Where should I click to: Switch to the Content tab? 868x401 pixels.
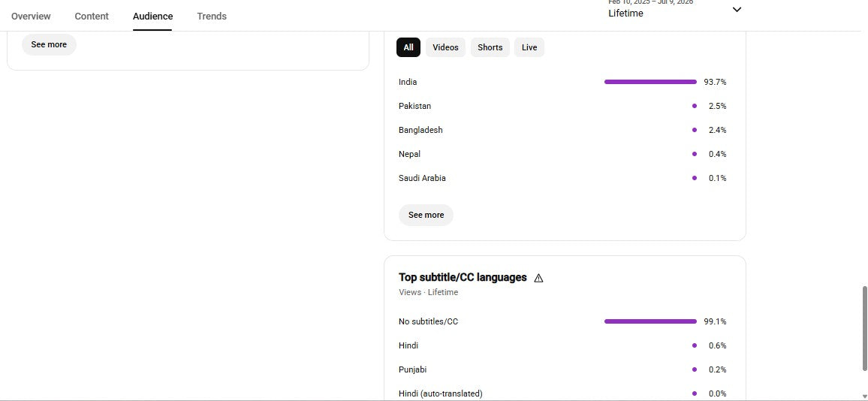tap(92, 16)
